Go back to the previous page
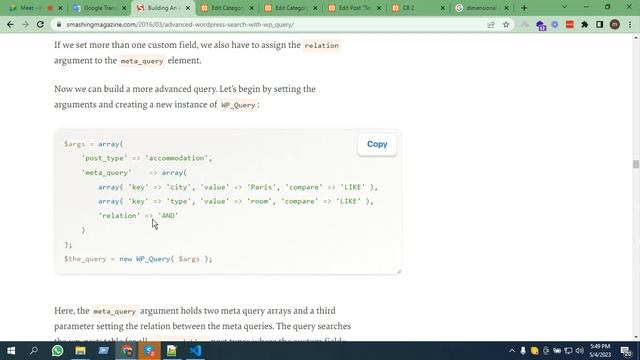Screen dimensions: 640x360 pyautogui.click(x=10, y=24)
